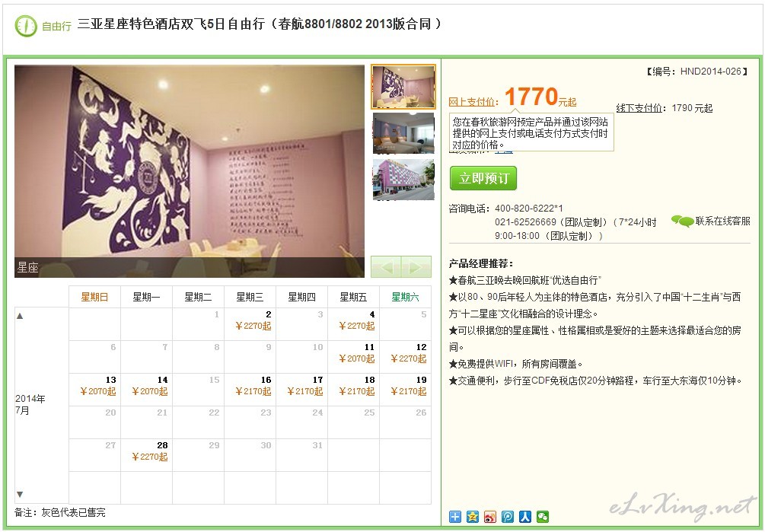Viewport: 765px width, 532px height.
Task: Click 立即预订 booking button
Action: tap(483, 178)
